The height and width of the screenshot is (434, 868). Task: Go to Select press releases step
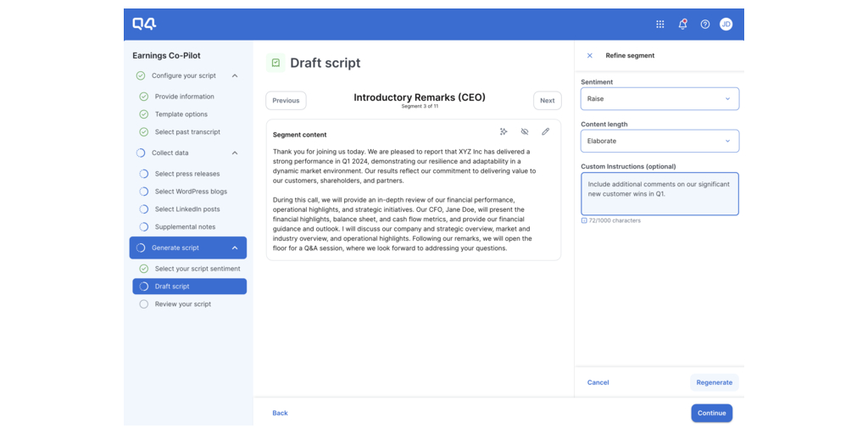coord(186,174)
